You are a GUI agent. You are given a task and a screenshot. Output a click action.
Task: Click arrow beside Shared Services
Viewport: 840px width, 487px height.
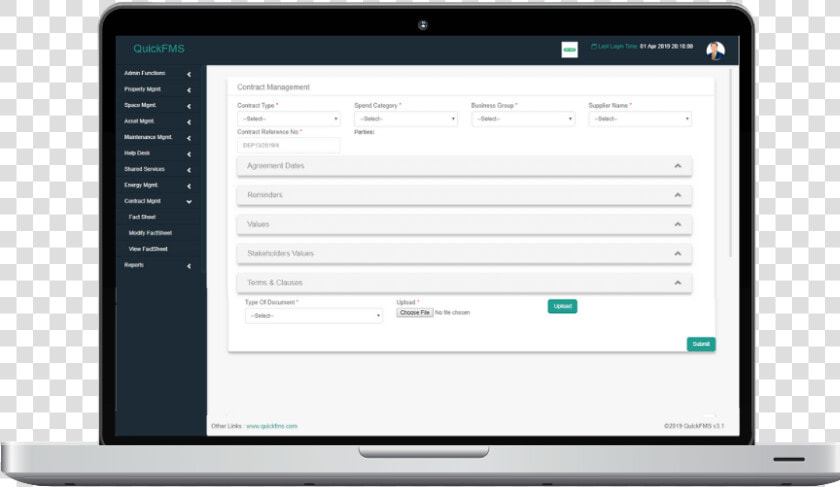click(189, 170)
